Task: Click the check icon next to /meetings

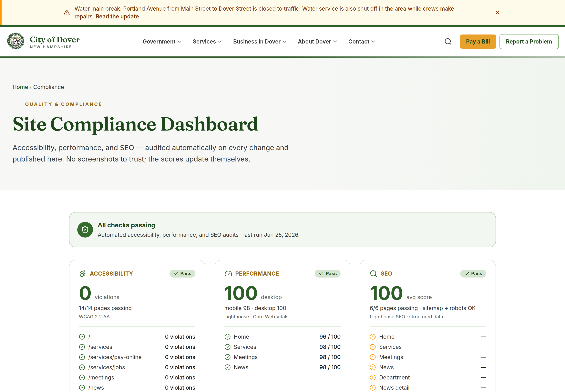Action: (x=82, y=377)
